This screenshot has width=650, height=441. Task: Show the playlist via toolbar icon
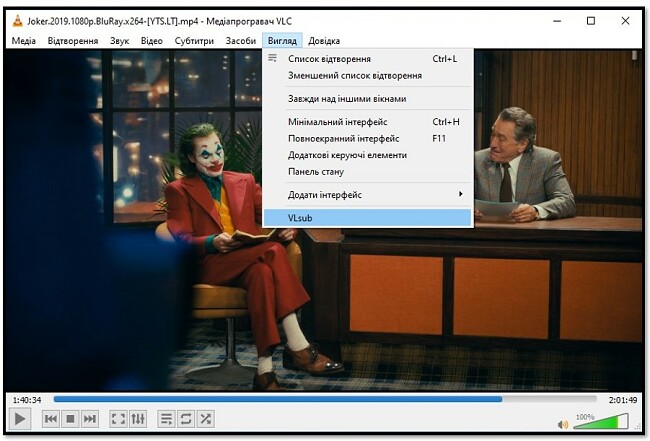[166, 419]
